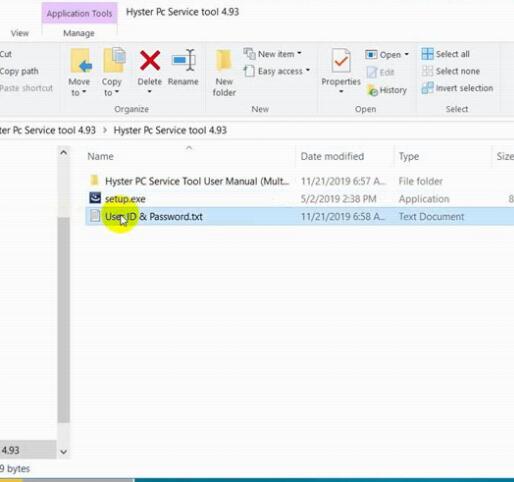The width and height of the screenshot is (514, 482).
Task: Click the 'Text Document' type cell
Action: [x=431, y=217]
